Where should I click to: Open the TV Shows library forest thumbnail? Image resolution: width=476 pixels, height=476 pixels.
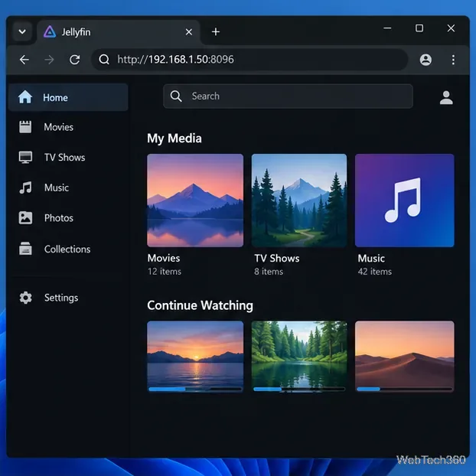299,201
